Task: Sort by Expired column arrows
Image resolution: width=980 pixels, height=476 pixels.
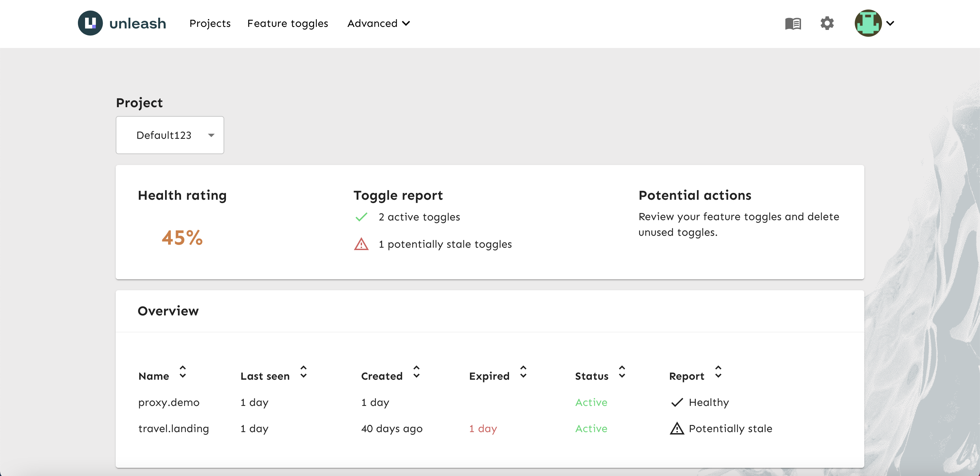Action: pos(523,372)
